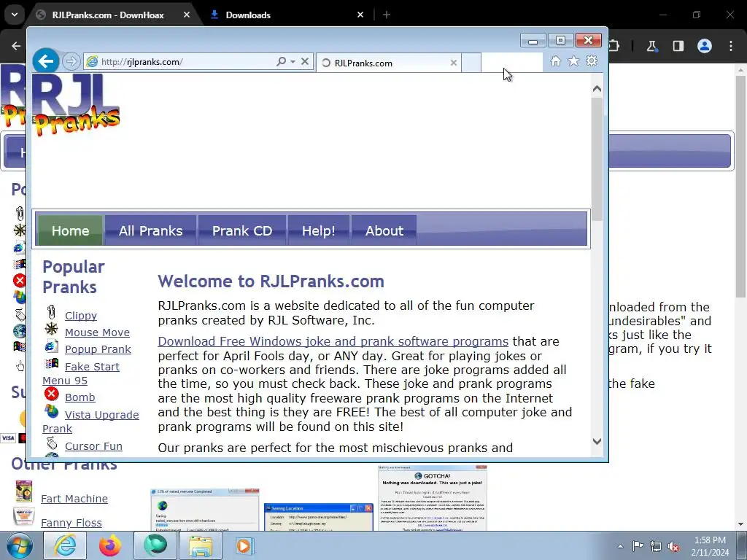Viewport: 747px width, 560px height.
Task: Switch to the Downloads tab in Chrome
Action: (x=286, y=15)
